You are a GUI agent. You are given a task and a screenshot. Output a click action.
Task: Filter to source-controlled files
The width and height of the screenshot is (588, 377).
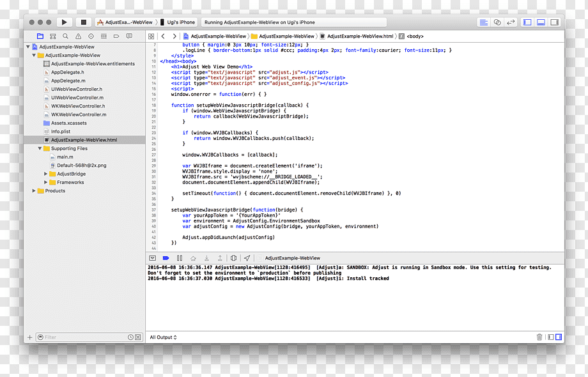pyautogui.click(x=138, y=337)
